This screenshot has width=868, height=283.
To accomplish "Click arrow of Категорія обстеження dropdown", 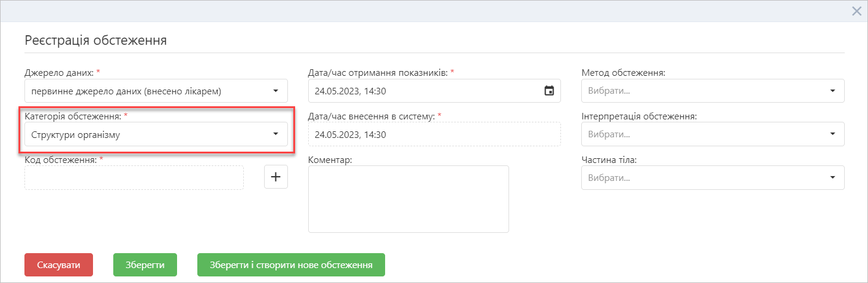I will 275,134.
